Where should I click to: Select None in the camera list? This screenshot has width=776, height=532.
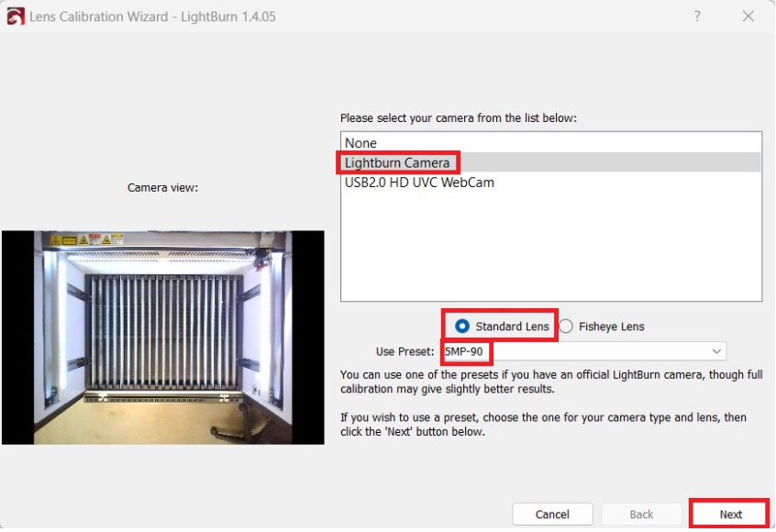tap(551, 143)
